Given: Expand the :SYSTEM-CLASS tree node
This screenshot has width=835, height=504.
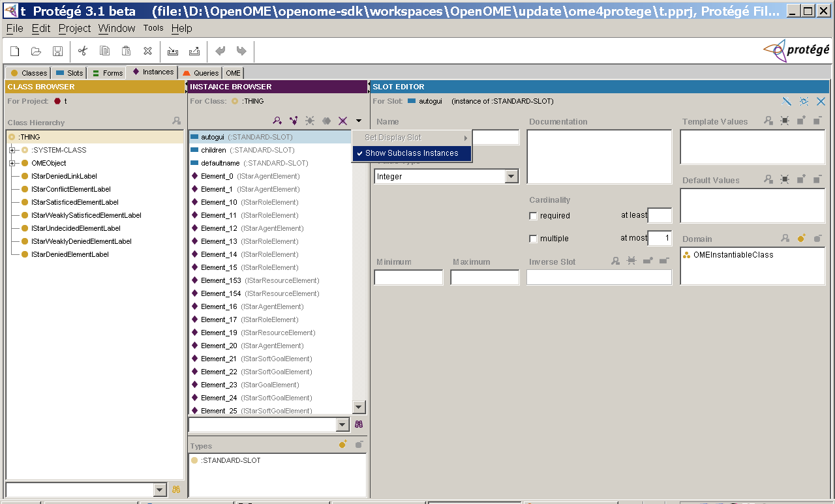Looking at the screenshot, I should 12,150.
